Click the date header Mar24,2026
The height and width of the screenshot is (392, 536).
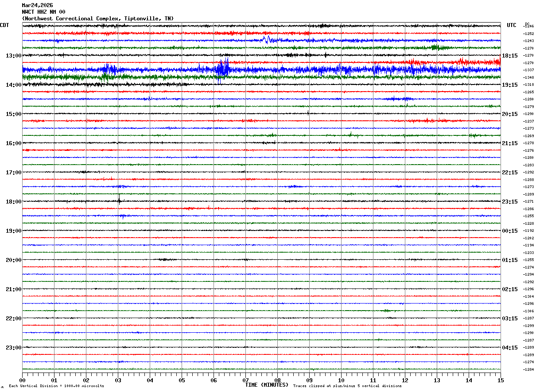[x=37, y=5]
